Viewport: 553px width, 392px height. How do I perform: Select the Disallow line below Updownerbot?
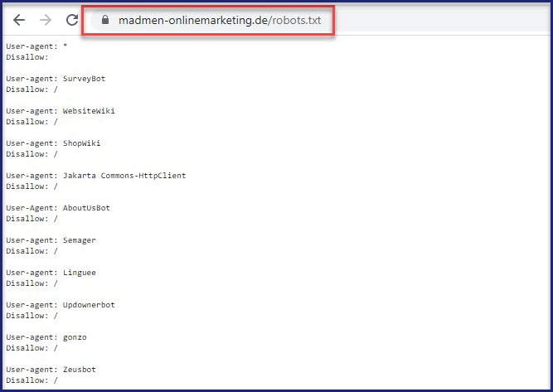32,316
